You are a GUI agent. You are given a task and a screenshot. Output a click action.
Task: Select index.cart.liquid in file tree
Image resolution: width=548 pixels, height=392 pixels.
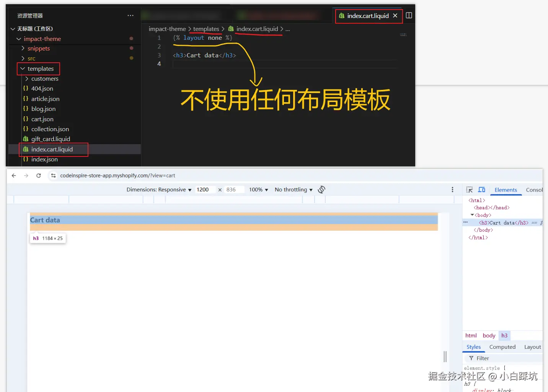pyautogui.click(x=52, y=149)
